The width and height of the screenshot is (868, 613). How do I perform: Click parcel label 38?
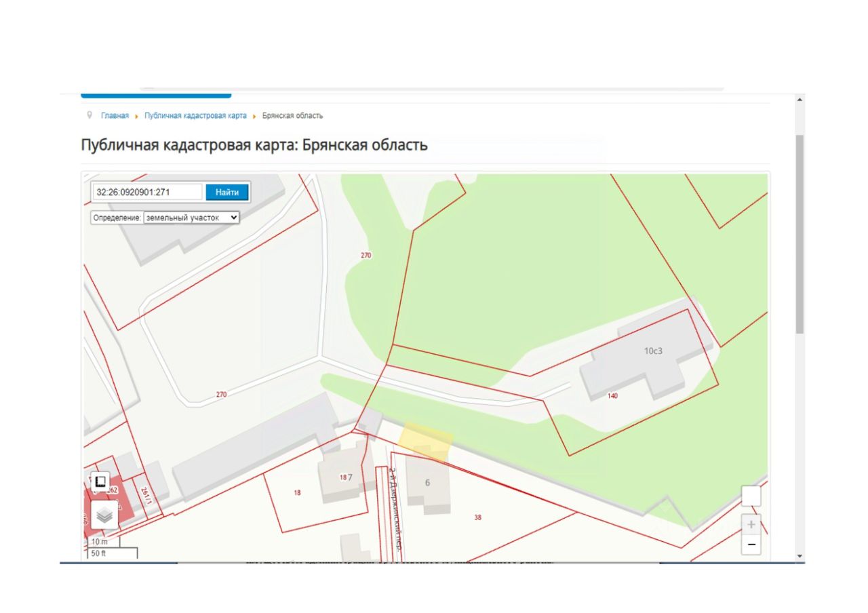[x=477, y=517]
